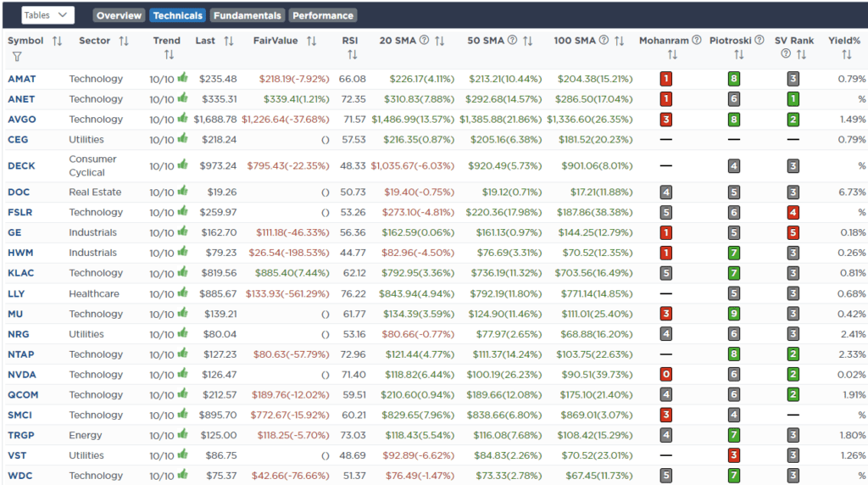Select HWM 20 SMA $82.96(-4.50%)
The width and height of the screenshot is (868, 485).
418,253
